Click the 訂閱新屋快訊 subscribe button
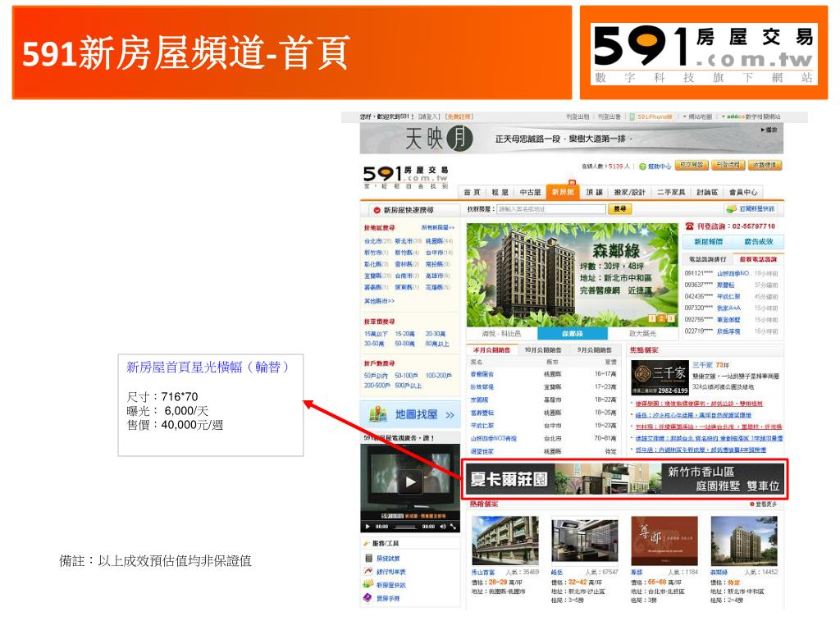The height and width of the screenshot is (630, 840). point(751,209)
